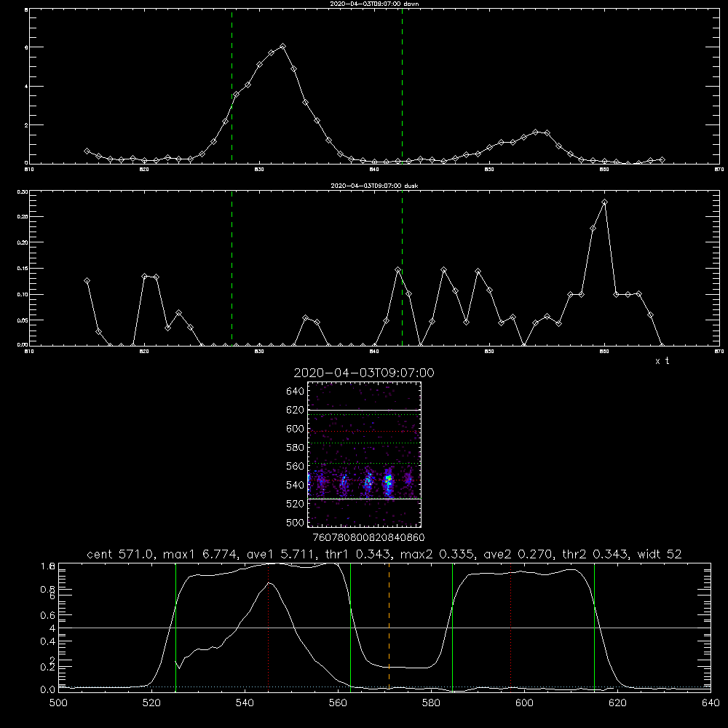Click the red dotted line at 545 in the bottom plot
Image resolution: width=728 pixels, height=728 pixels.
pos(269,628)
